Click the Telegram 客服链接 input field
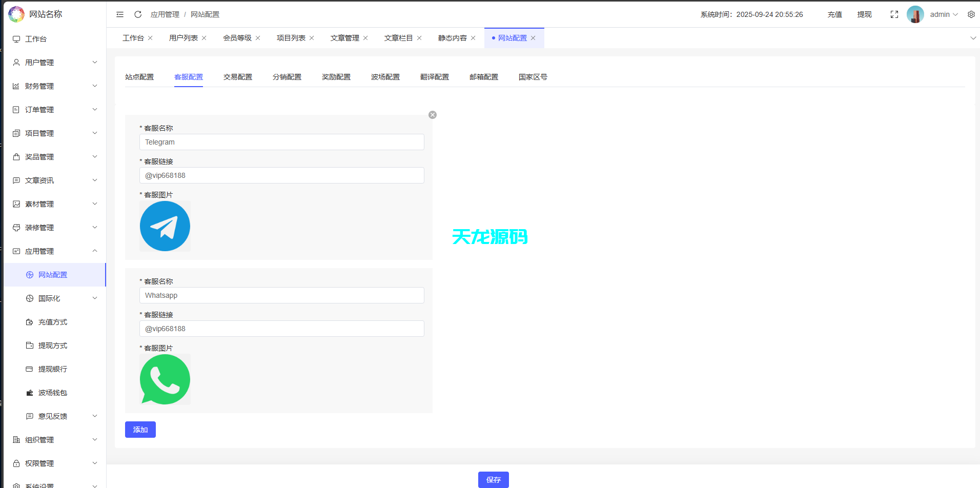Viewport: 980px width, 488px height. pos(281,175)
